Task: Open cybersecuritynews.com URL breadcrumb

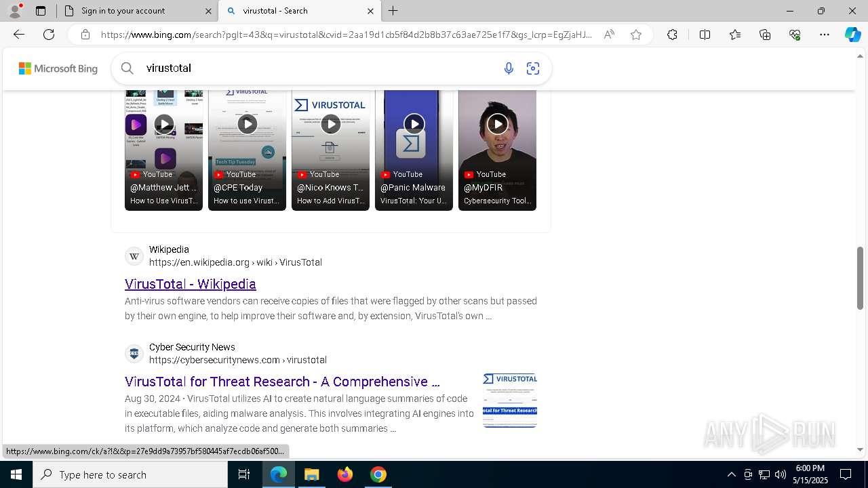Action: (x=238, y=360)
